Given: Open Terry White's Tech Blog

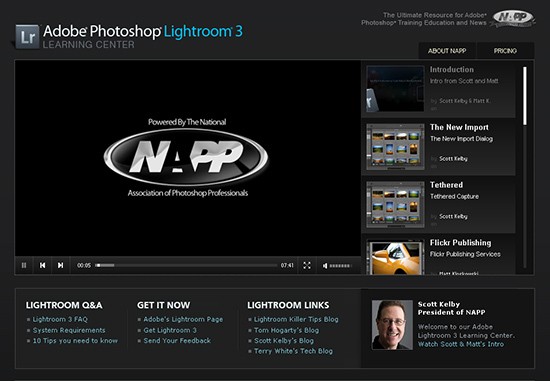Looking at the screenshot, I should (x=293, y=351).
